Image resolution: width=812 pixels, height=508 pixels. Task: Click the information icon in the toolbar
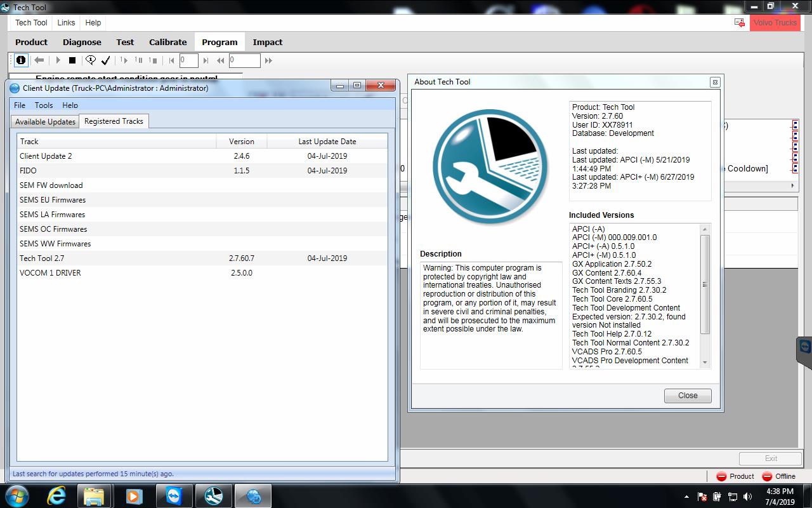tap(21, 60)
